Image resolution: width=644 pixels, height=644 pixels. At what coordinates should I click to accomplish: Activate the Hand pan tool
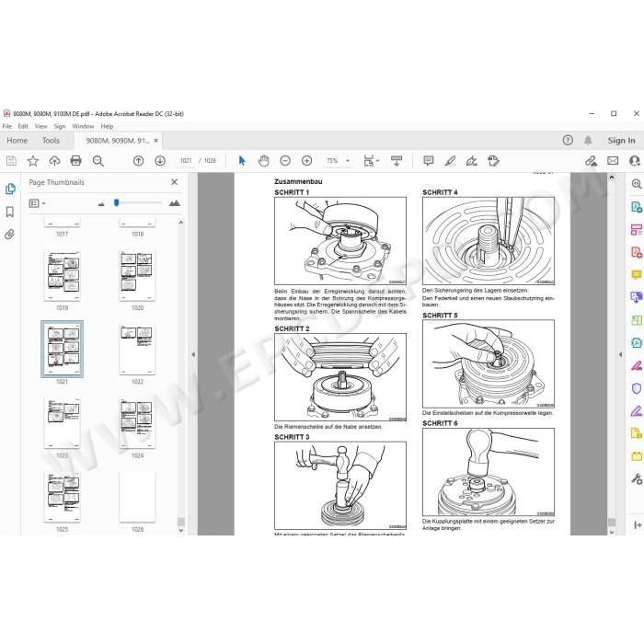[x=263, y=161]
